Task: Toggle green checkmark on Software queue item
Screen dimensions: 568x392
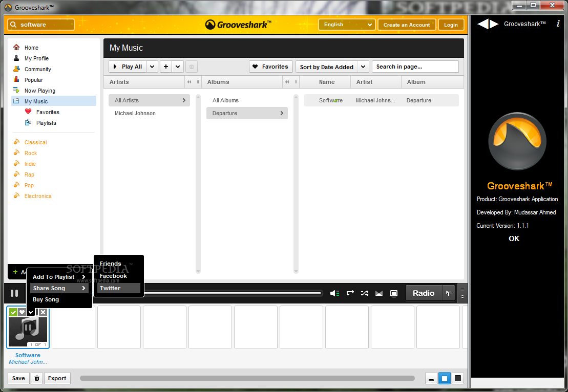Action: pos(13,312)
